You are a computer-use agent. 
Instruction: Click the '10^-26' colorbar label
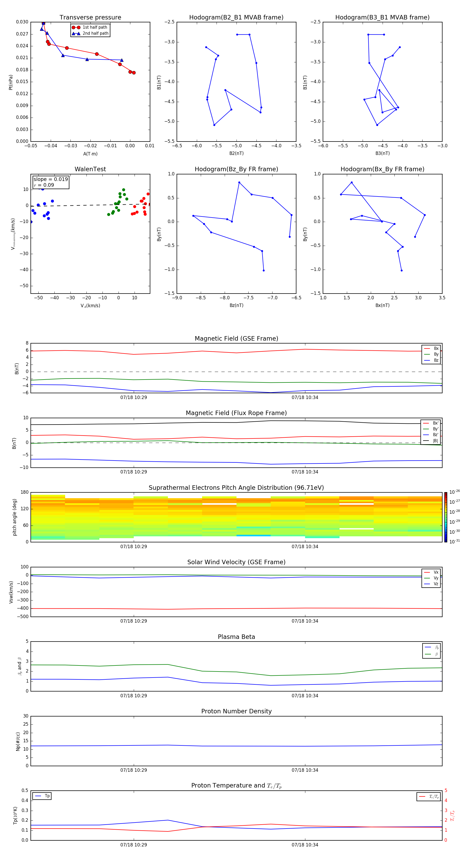[x=455, y=492]
